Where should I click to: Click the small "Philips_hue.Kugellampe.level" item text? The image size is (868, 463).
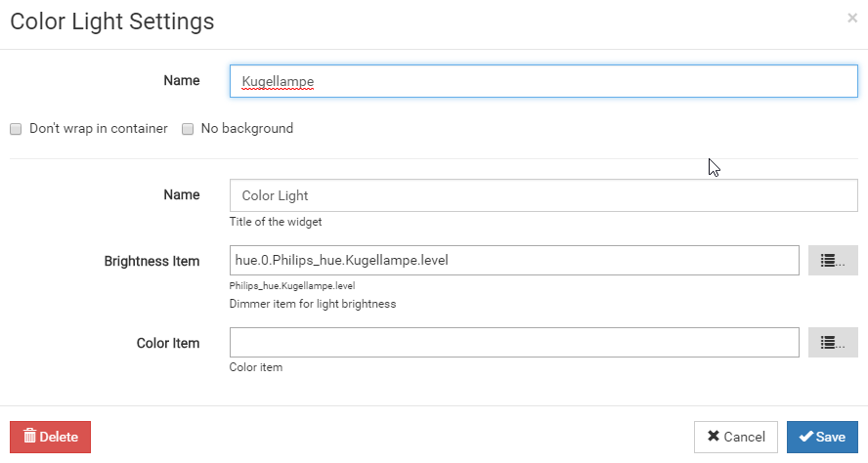coord(292,286)
